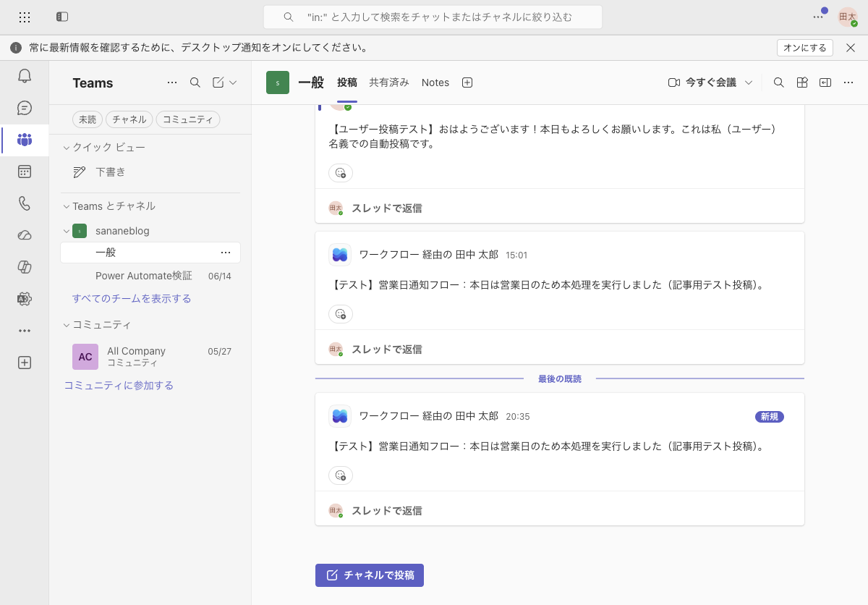This screenshot has height=605, width=868.
Task: Click the pane toggle icon before channel ellipsis
Action: click(825, 82)
